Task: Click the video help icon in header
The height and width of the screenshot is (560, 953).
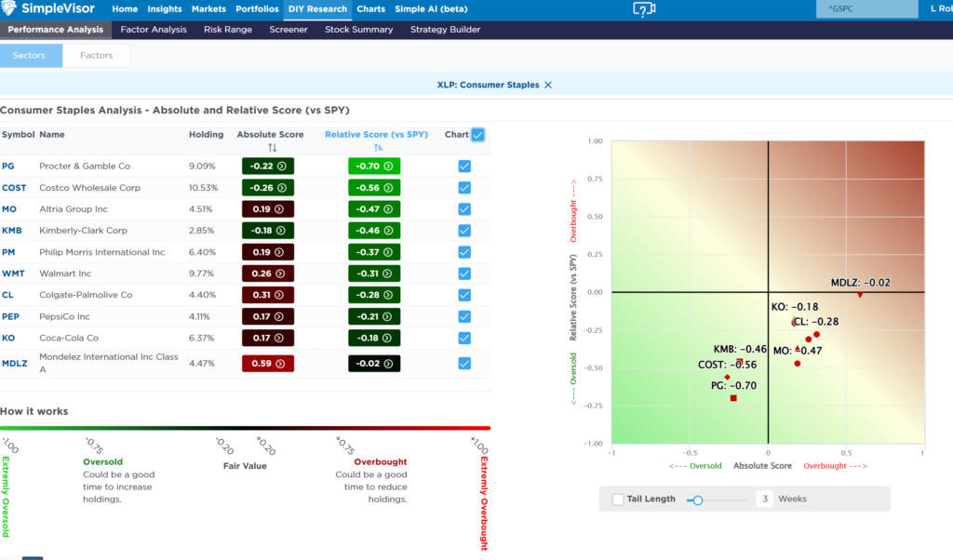Action: (644, 9)
